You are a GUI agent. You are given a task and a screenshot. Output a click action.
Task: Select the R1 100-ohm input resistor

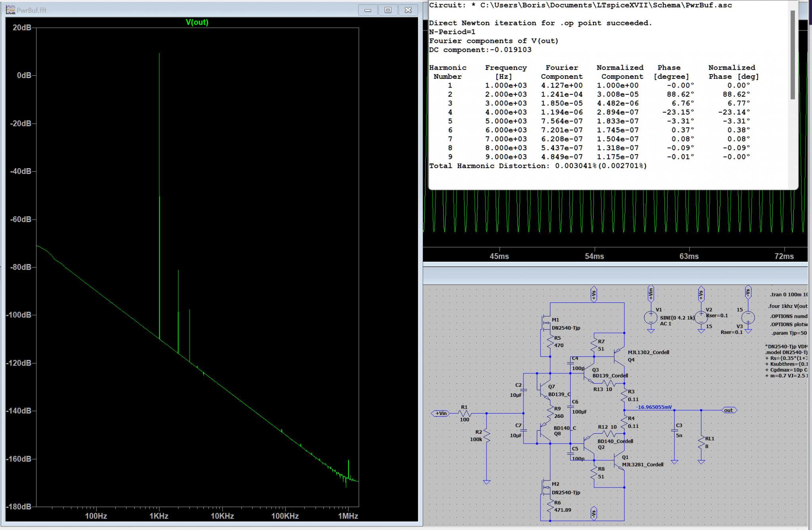click(465, 413)
